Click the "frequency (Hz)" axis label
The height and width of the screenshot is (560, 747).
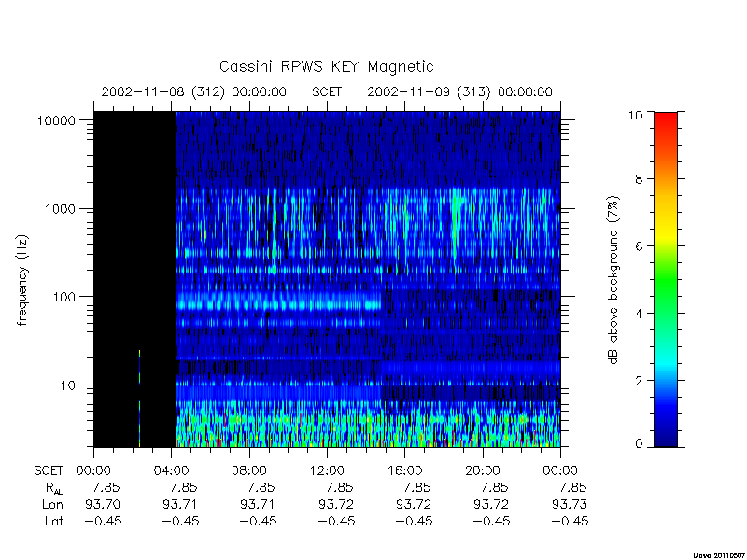22,280
